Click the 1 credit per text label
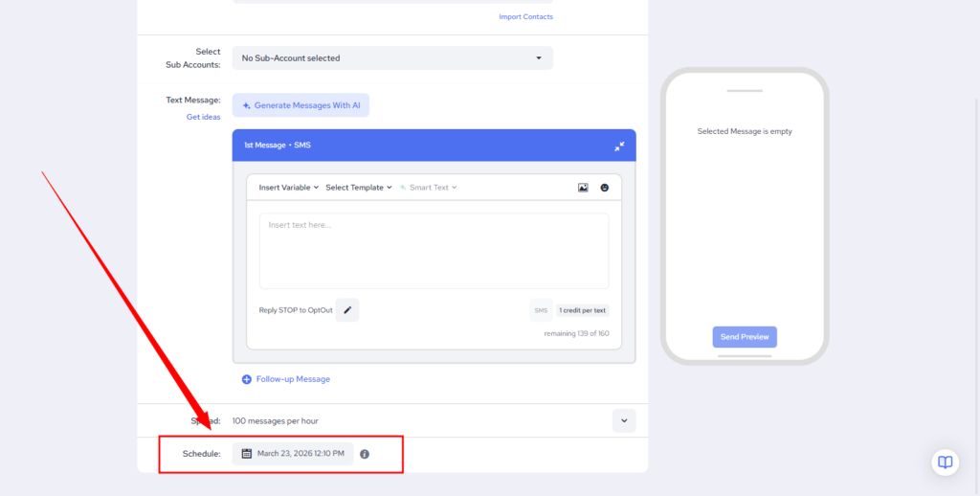Viewport: 980px width, 496px height. tap(582, 310)
